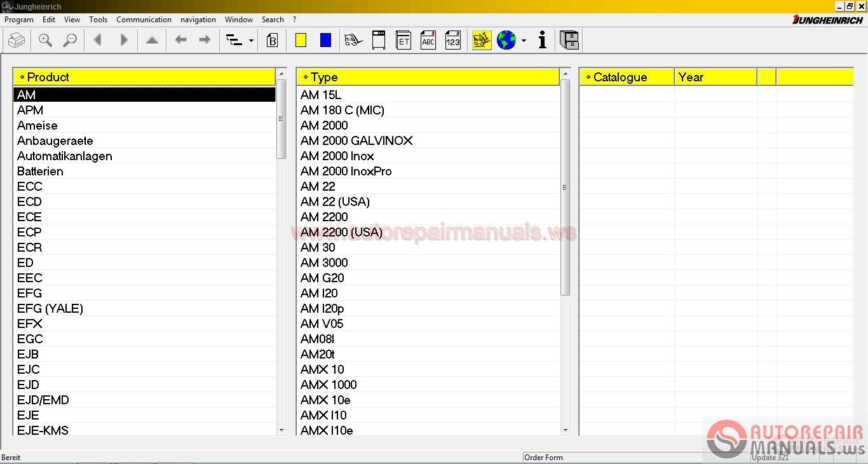Select APM in the Product list
868x464 pixels.
pyautogui.click(x=145, y=110)
